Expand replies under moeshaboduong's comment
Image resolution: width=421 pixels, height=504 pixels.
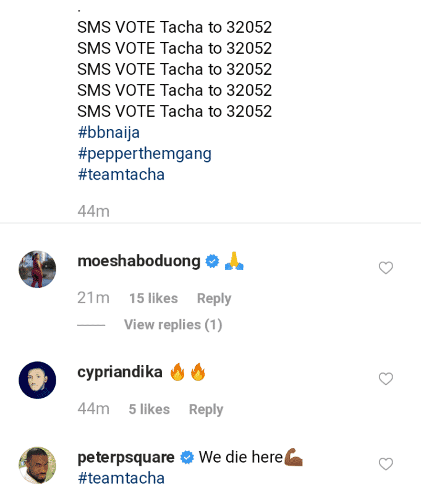pyautogui.click(x=172, y=324)
